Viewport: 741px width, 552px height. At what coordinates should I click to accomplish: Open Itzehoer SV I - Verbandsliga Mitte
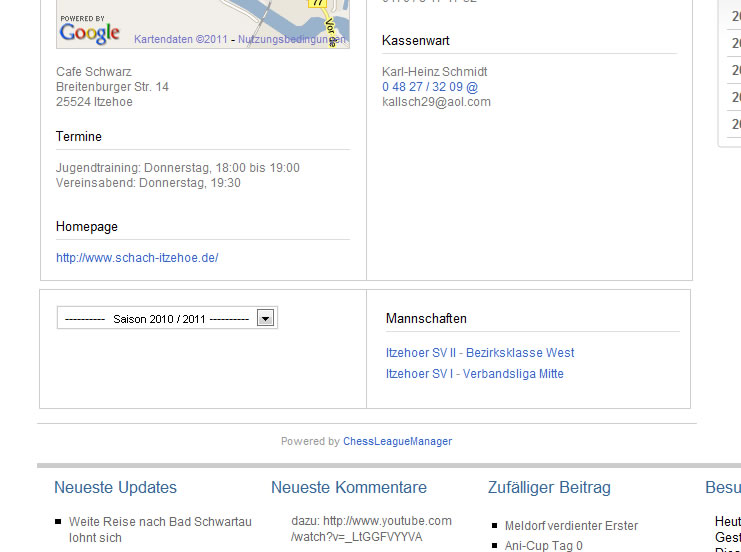tap(475, 374)
